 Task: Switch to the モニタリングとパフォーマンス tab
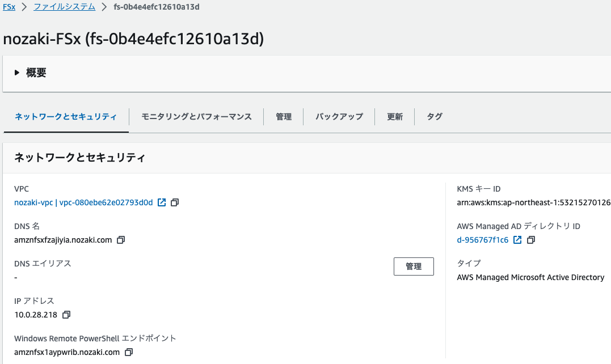(196, 117)
